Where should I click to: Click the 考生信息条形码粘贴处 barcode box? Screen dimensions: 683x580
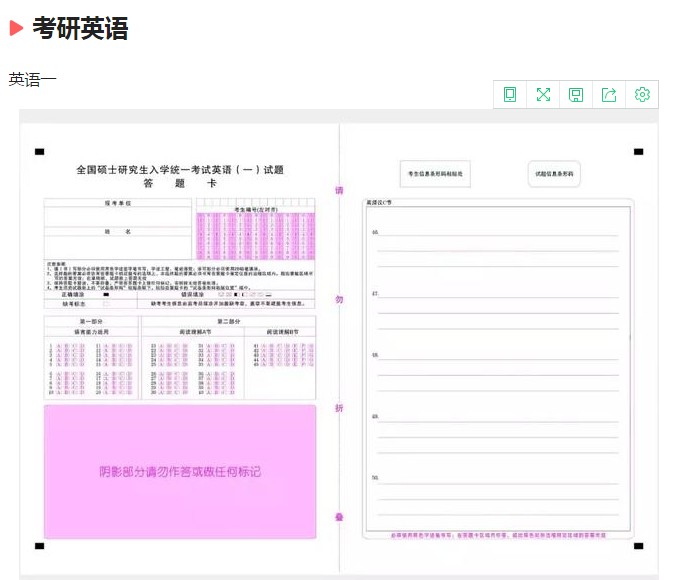(435, 174)
